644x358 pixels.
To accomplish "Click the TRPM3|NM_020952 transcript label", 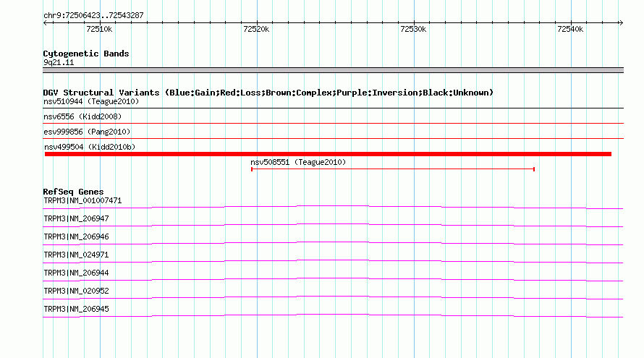I will pyautogui.click(x=77, y=291).
